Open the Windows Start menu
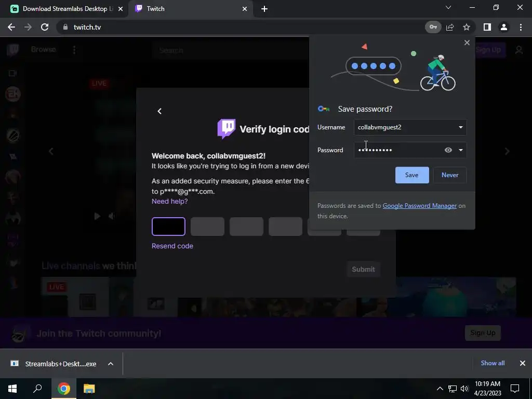 coord(12,389)
